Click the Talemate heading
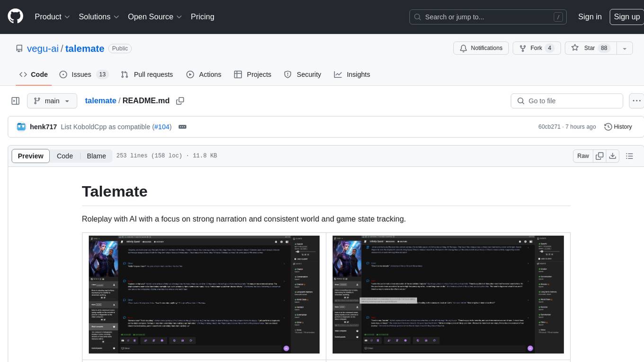 [x=115, y=191]
